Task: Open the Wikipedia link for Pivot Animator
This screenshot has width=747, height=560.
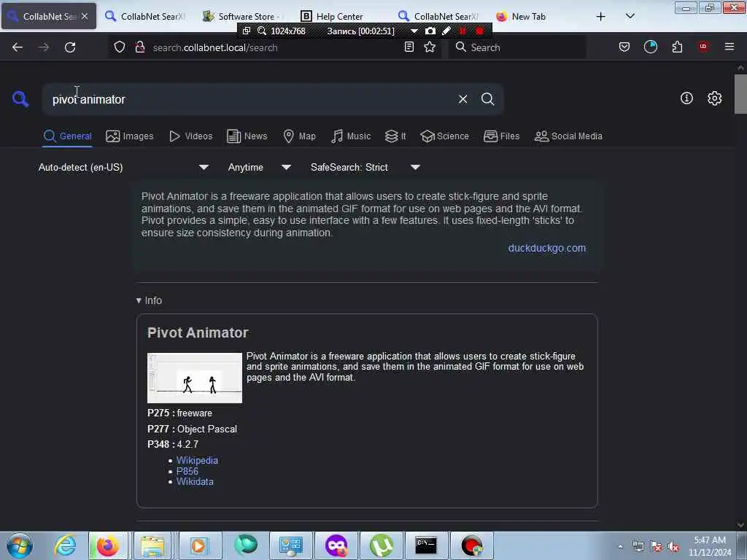Action: point(197,461)
